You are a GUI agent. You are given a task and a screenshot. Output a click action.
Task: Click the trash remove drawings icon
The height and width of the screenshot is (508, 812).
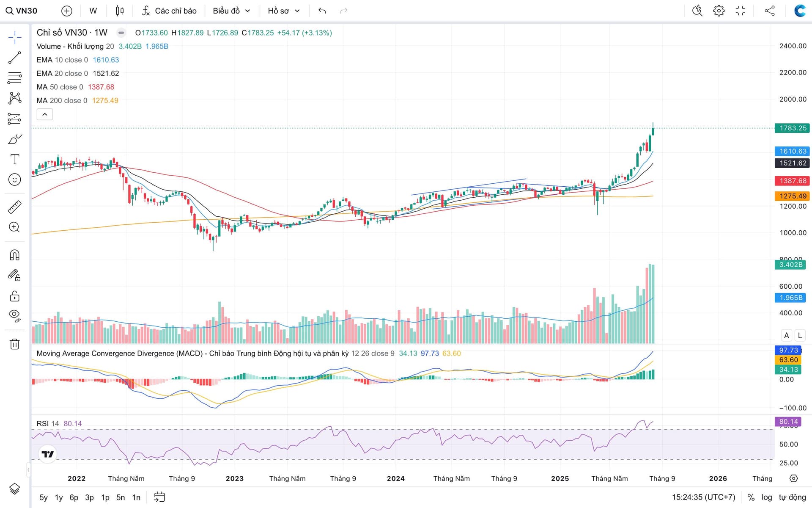click(14, 344)
